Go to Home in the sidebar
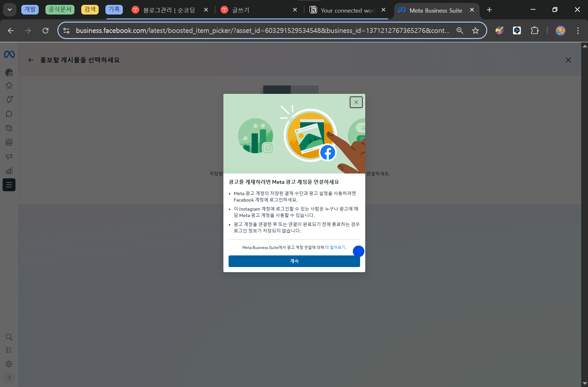 point(9,85)
